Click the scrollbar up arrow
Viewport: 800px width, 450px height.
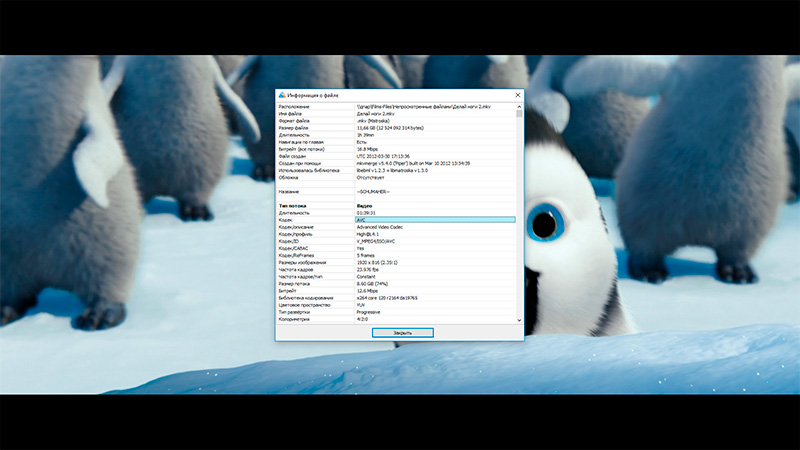point(519,106)
